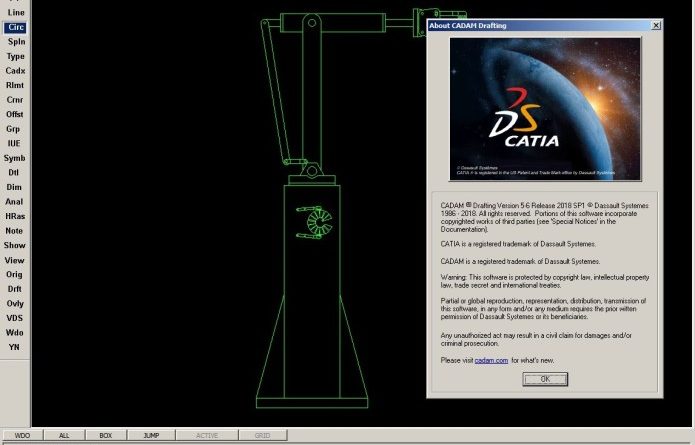Select the Note function
695x445 pixels.
15,230
